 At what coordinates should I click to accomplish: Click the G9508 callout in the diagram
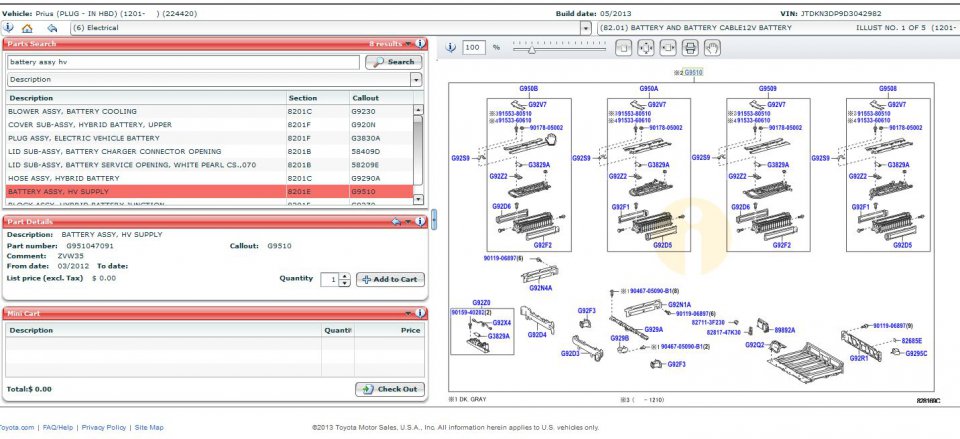click(x=888, y=89)
